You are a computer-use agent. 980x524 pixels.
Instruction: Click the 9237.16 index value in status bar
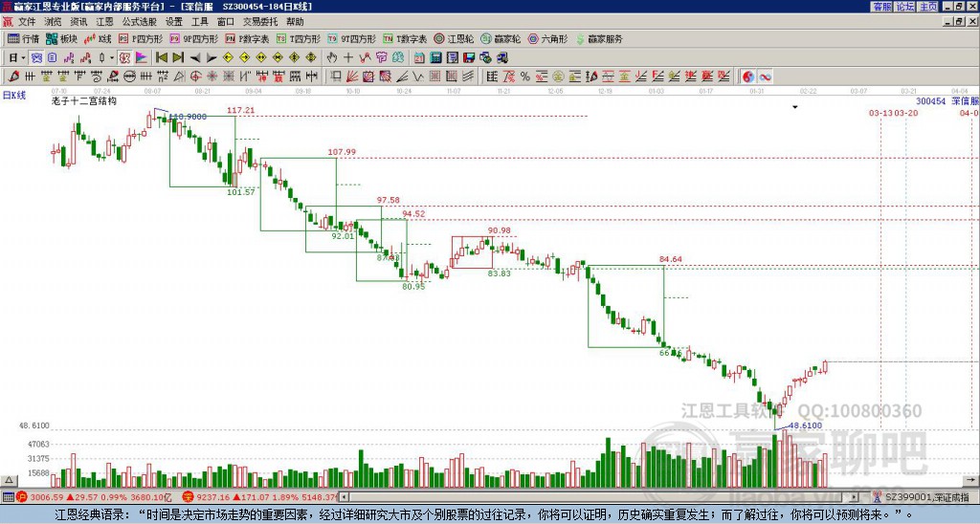(x=213, y=497)
